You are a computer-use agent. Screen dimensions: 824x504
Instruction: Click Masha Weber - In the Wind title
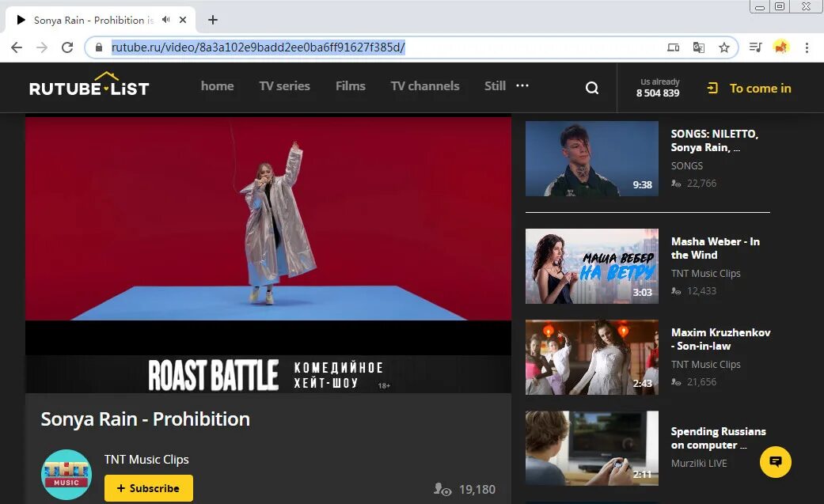(716, 248)
